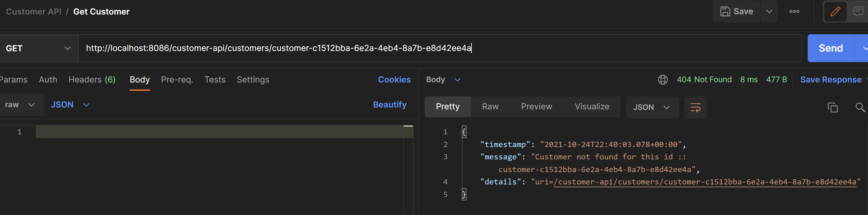Click the 8 ms response time
The image size is (868, 215).
749,80
